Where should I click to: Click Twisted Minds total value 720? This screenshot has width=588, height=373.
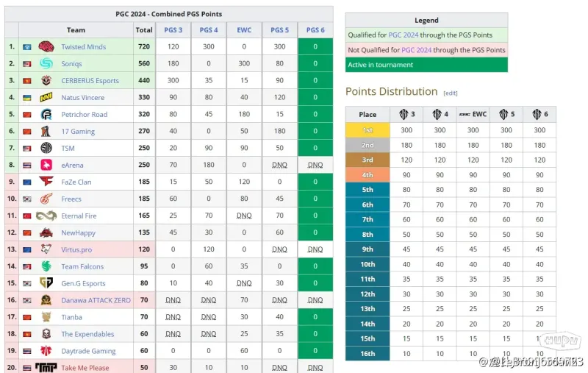144,46
